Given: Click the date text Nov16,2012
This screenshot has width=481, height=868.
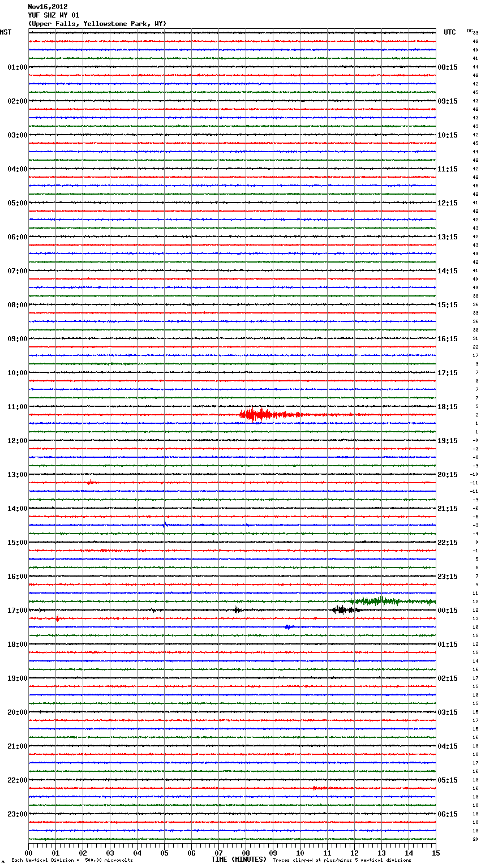Looking at the screenshot, I should coord(48,7).
